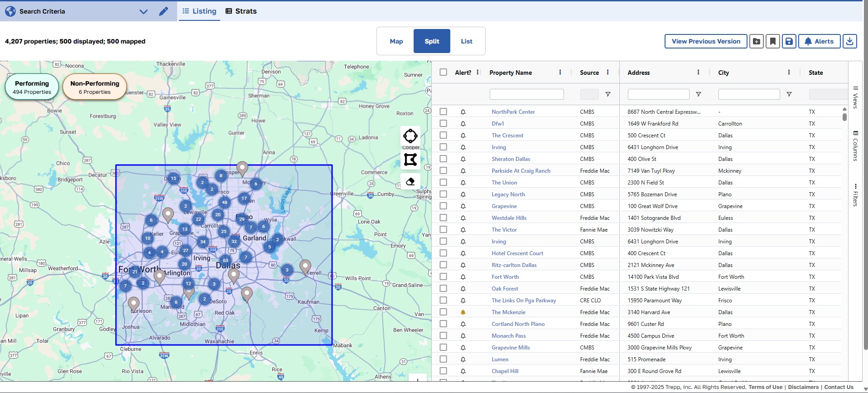Select the List view tab
The width and height of the screenshot is (868, 393).
point(467,41)
